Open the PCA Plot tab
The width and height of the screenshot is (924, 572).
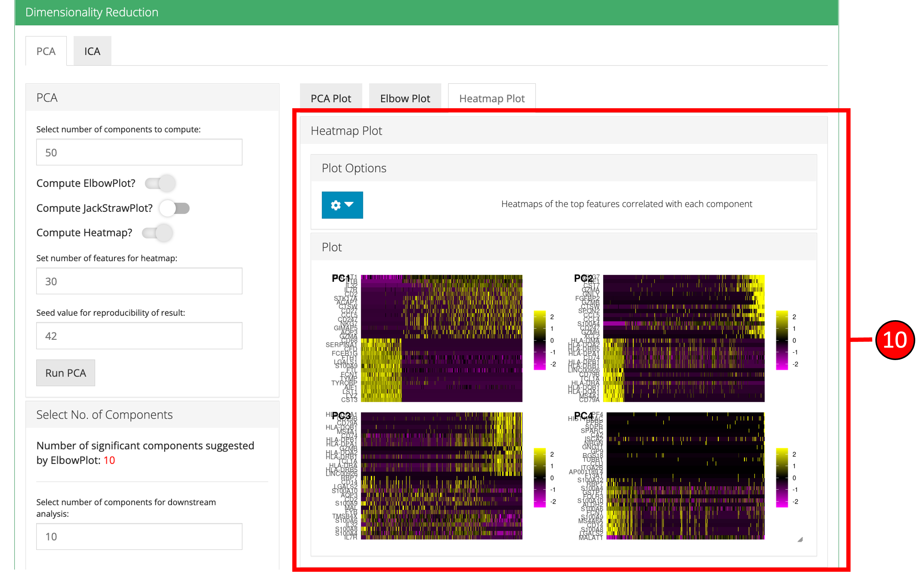click(x=331, y=98)
